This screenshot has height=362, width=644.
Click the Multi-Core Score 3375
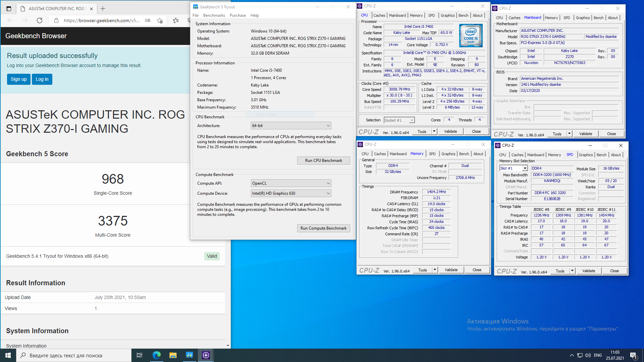coord(113,221)
